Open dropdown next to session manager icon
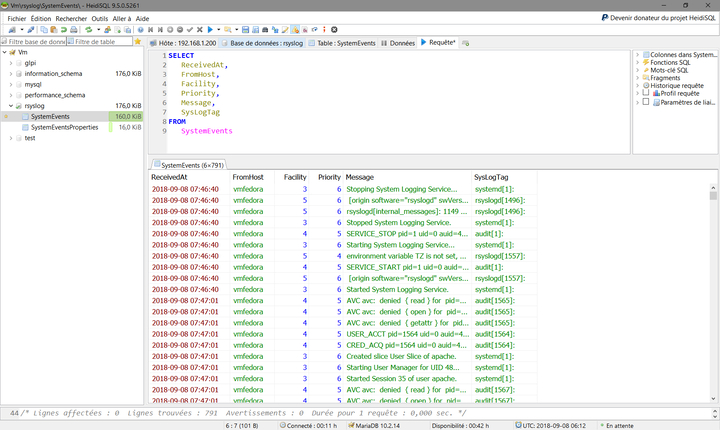 click(x=22, y=29)
